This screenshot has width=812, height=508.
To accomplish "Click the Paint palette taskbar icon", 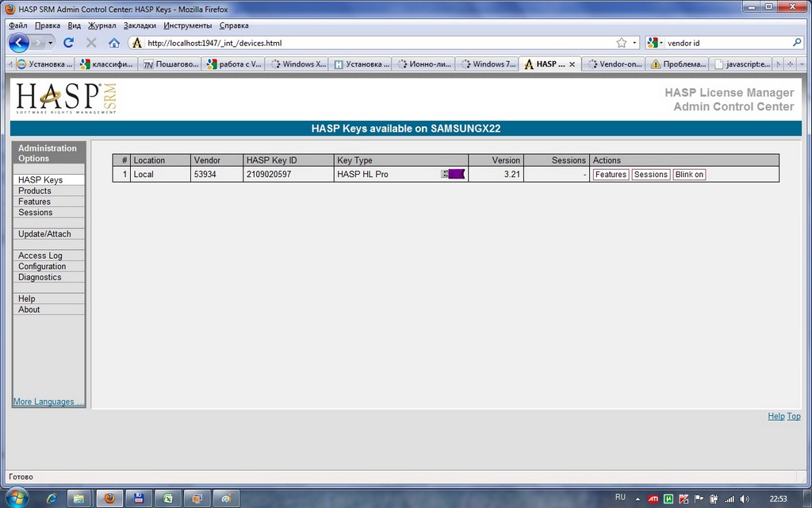I will point(226,498).
